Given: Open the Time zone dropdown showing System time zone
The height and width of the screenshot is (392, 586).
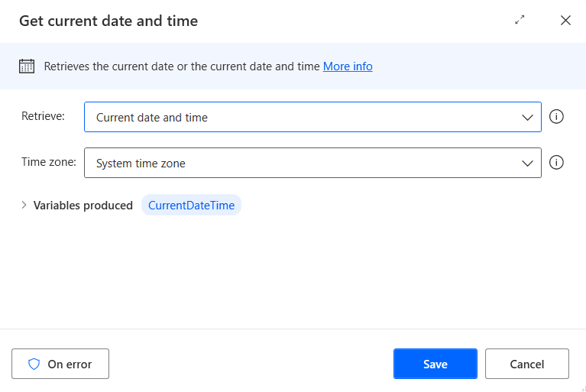Looking at the screenshot, I should (x=306, y=163).
